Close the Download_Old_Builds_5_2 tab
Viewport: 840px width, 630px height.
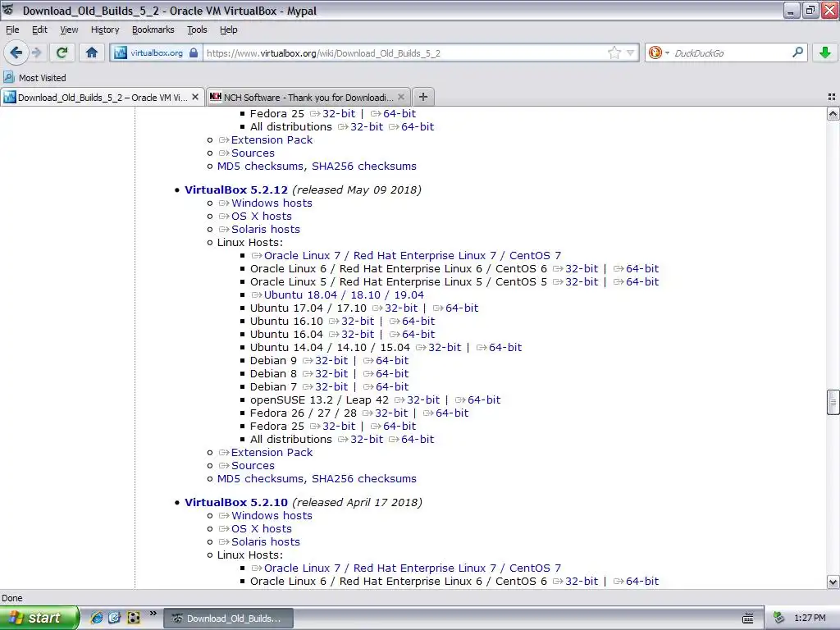(195, 97)
